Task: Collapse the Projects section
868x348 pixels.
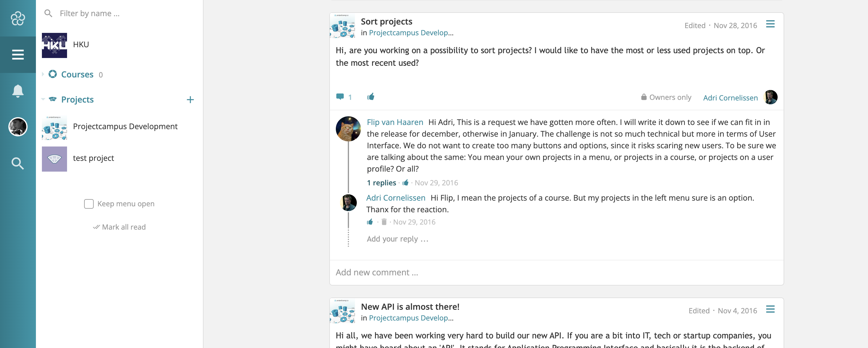Action: (43, 100)
